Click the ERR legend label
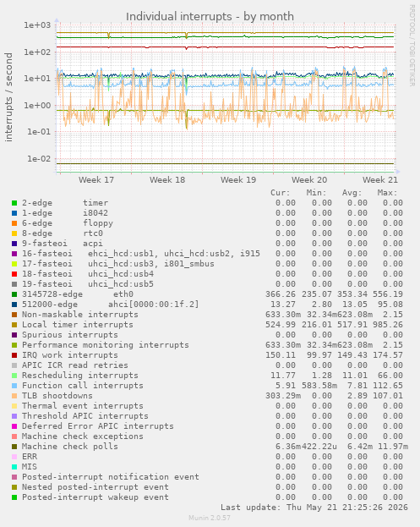Image resolution: width=420 pixels, height=527 pixels. (30, 457)
